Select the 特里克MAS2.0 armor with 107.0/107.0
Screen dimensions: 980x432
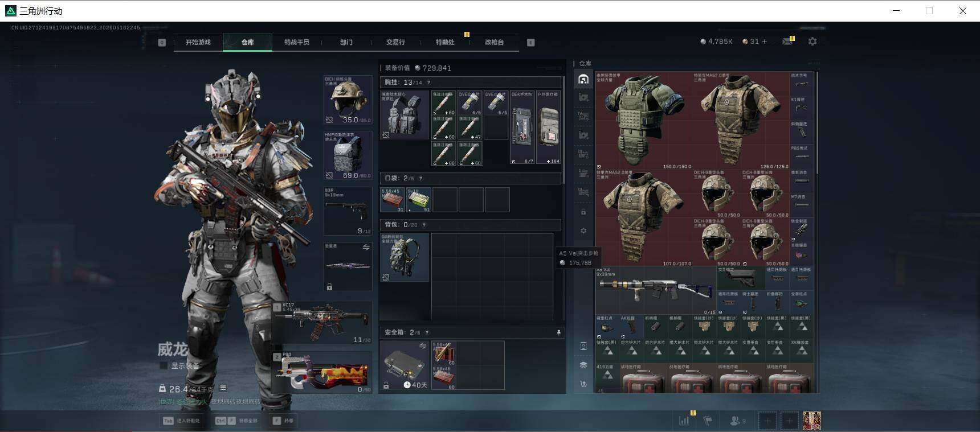[x=644, y=218]
